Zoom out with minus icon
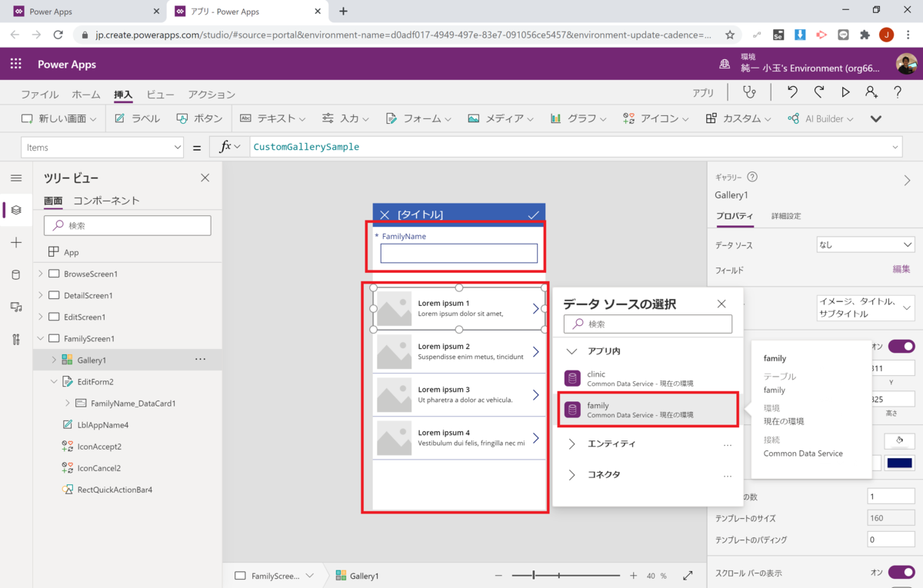This screenshot has height=588, width=923. [498, 576]
